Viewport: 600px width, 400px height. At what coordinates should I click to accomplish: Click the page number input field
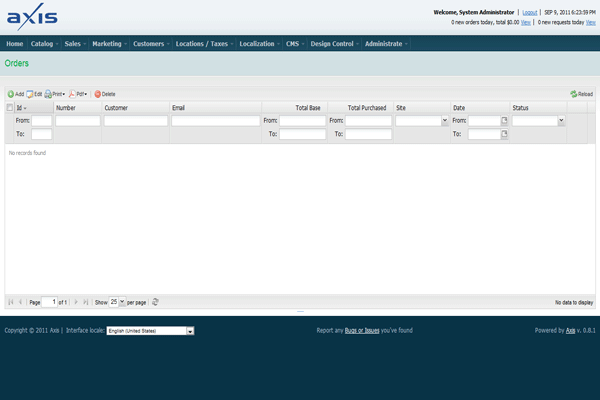click(x=49, y=302)
